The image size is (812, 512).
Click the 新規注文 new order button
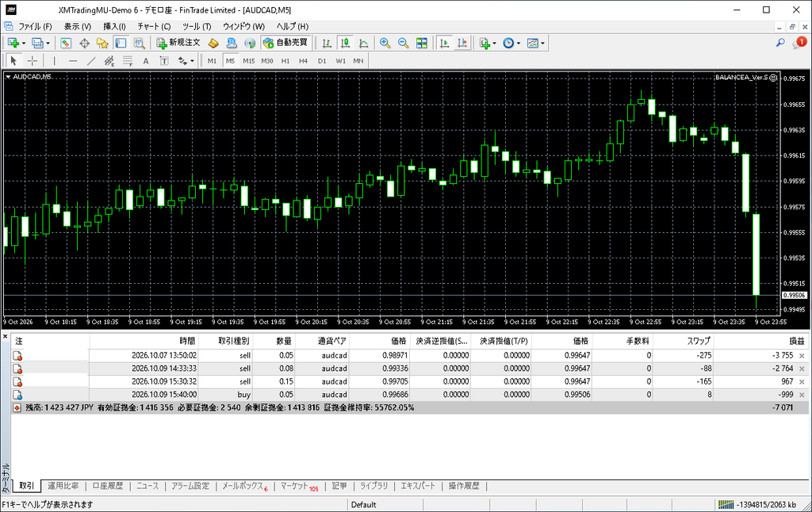(178, 43)
